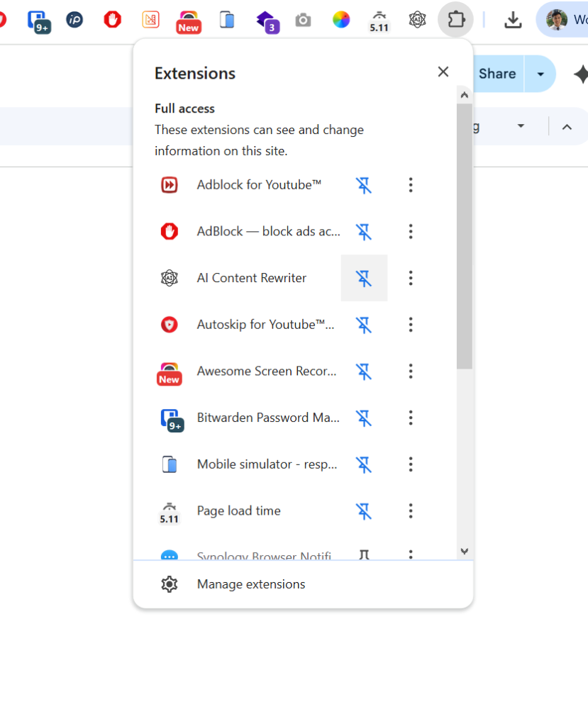588x726 pixels.
Task: Click the Extensions puzzle piece icon
Action: point(455,20)
